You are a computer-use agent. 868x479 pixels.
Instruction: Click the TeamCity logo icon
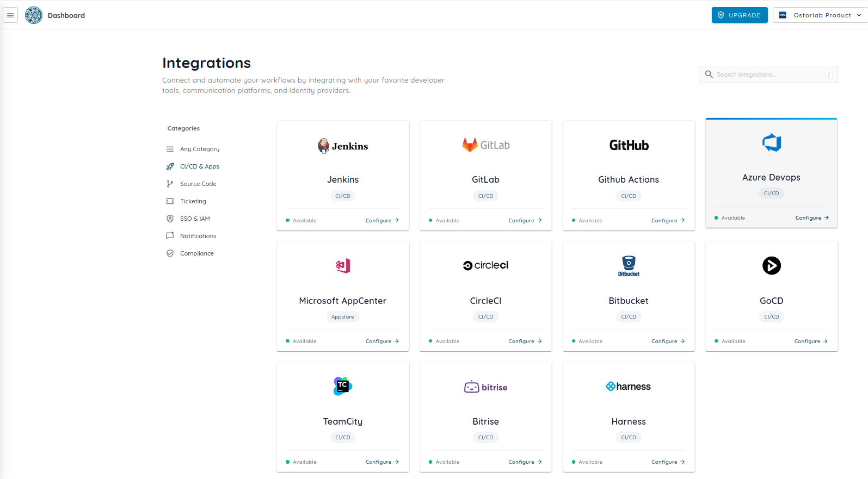(343, 386)
